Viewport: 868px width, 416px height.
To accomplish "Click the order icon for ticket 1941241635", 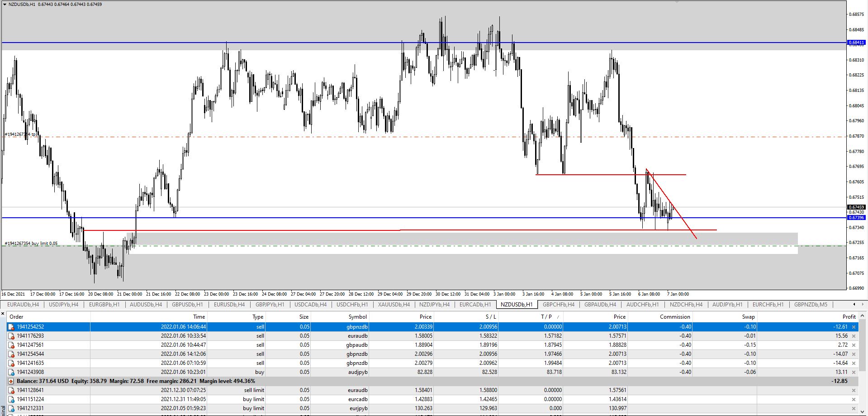I will pyautogui.click(x=12, y=363).
